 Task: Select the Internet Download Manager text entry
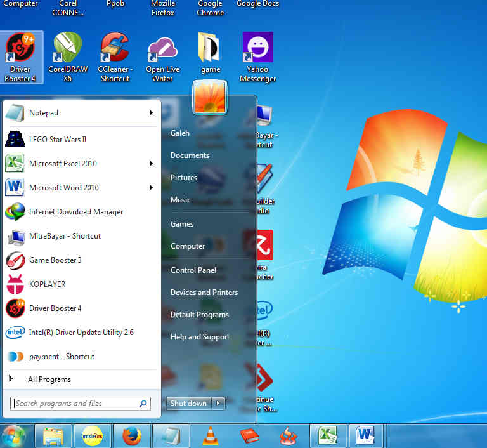[x=76, y=212]
